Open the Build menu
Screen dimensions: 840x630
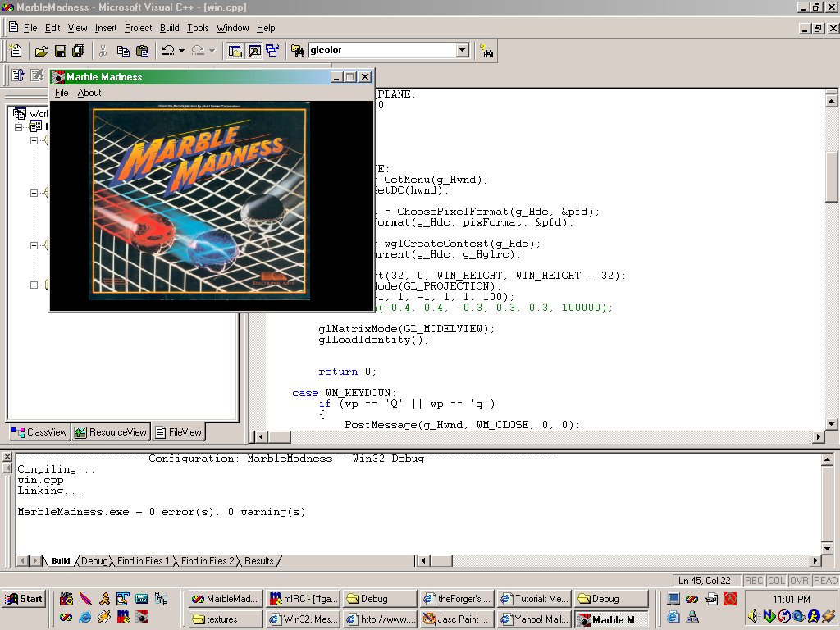click(x=169, y=28)
